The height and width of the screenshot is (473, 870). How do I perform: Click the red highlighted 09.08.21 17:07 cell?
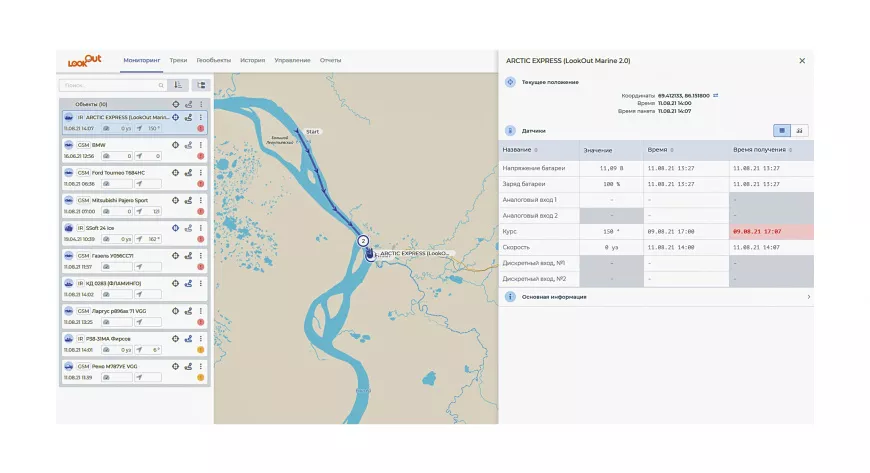tap(771, 232)
